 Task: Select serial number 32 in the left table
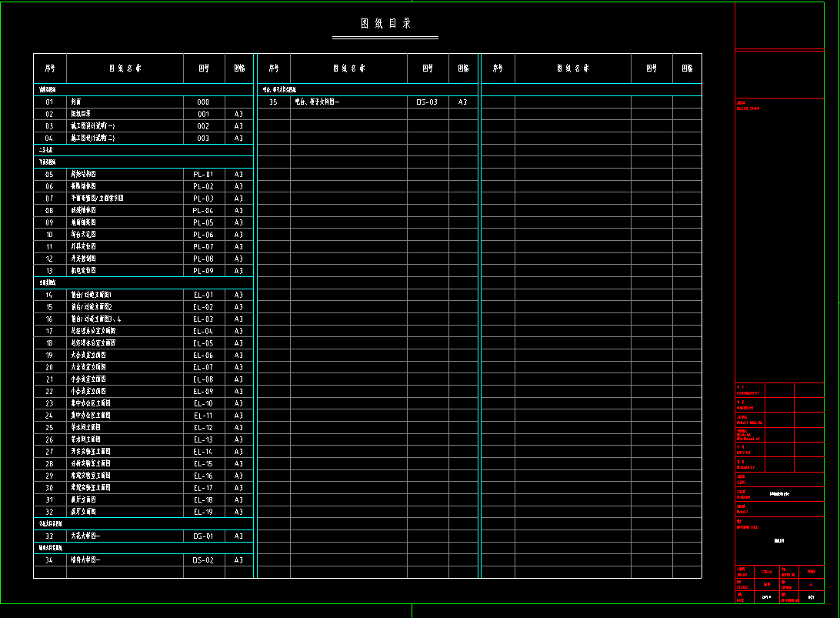tap(49, 512)
